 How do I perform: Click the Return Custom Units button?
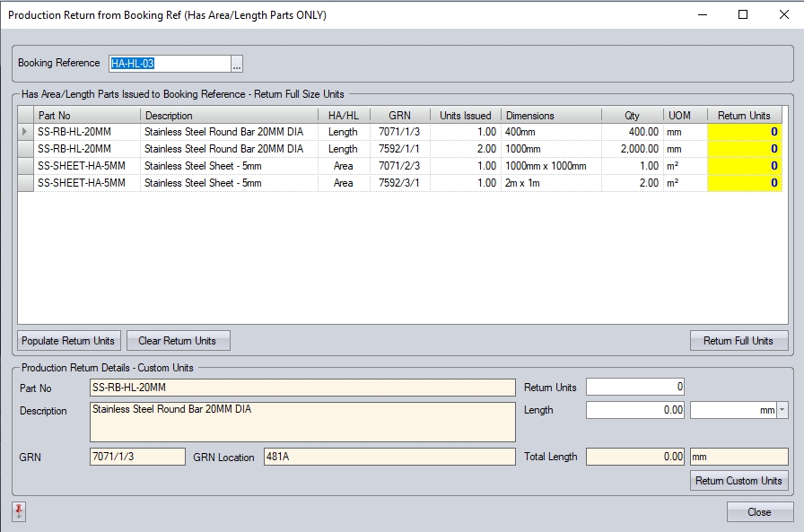point(739,481)
